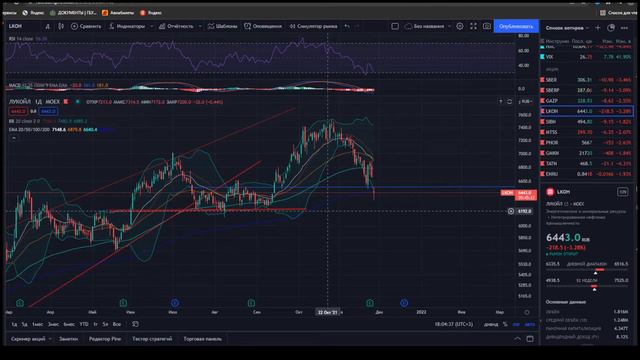The image size is (640, 360).
Task: Expand bottom panel with the up chevron
Action: (517, 339)
